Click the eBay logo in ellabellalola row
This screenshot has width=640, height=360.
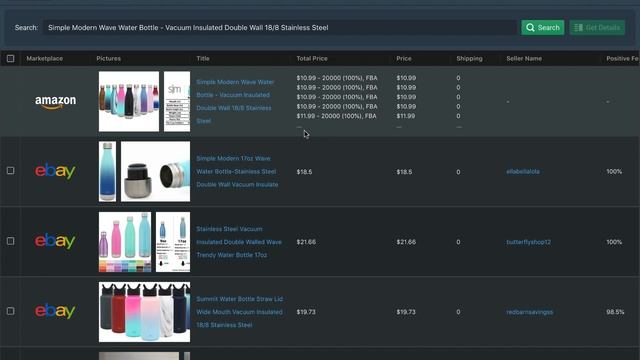55,171
